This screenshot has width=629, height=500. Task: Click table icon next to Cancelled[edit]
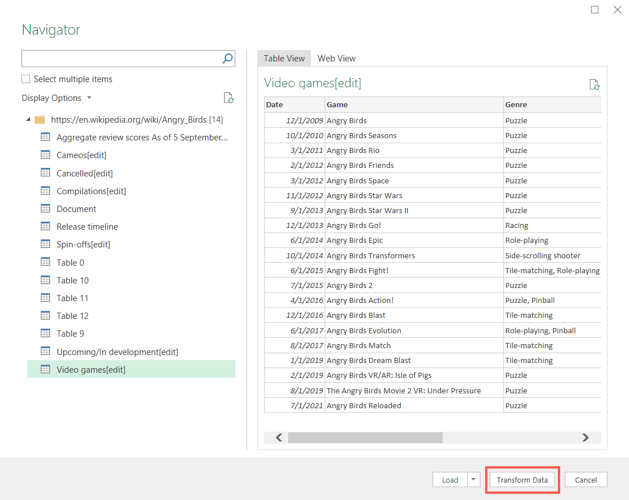point(45,173)
